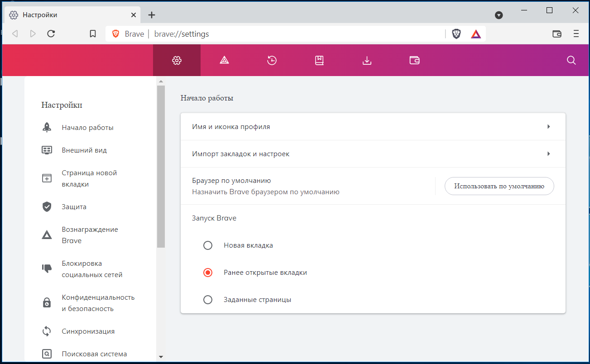
Task: Open Синхронизация in sidebar
Action: [88, 331]
